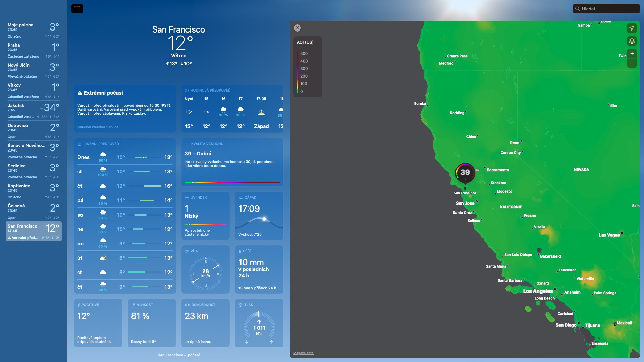Click the 39 AQI marker on map
The width and height of the screenshot is (644, 362).
(465, 172)
